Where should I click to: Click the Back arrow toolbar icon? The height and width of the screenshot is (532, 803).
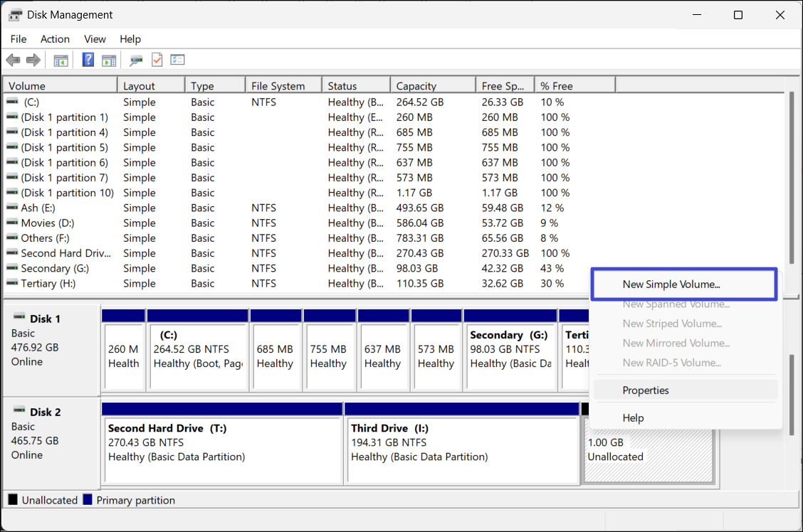(13, 60)
